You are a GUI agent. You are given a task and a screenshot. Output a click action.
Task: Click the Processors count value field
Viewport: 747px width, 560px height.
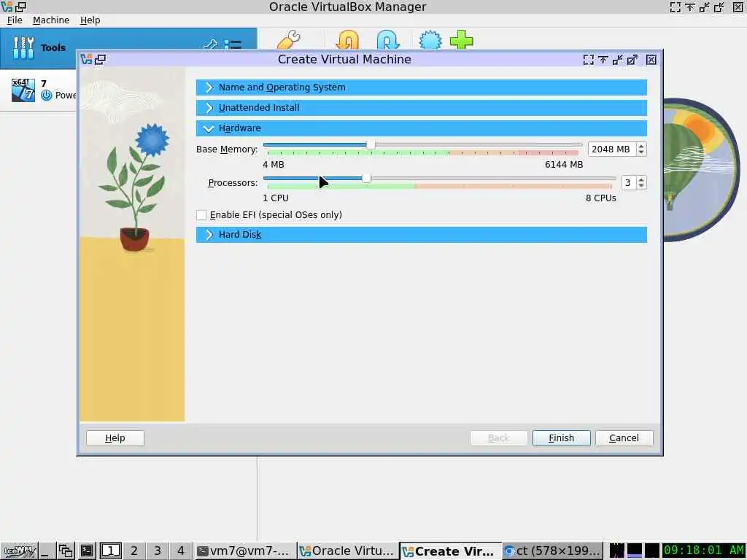coord(629,183)
